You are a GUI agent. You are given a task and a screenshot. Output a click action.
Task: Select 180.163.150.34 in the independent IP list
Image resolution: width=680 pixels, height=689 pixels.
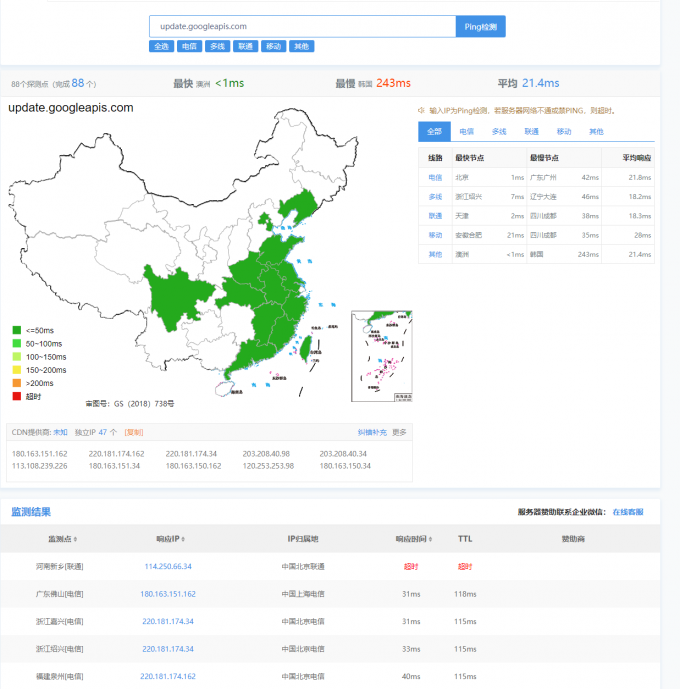pyautogui.click(x=345, y=466)
